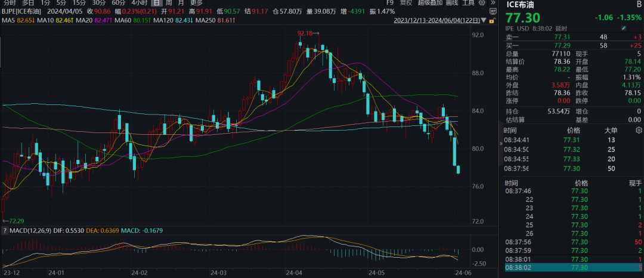The height and width of the screenshot is (278, 644).
Task: Select large order row 08:34:55
Action: [572, 159]
